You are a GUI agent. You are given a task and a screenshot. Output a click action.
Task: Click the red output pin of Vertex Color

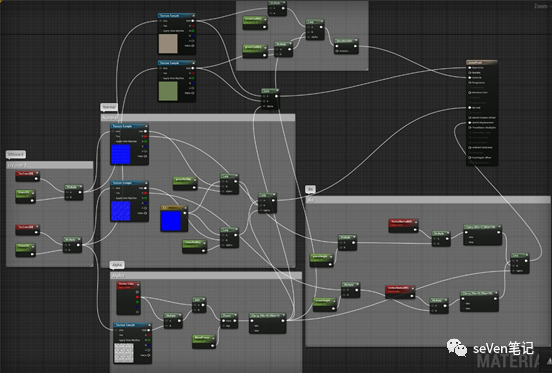137,297
